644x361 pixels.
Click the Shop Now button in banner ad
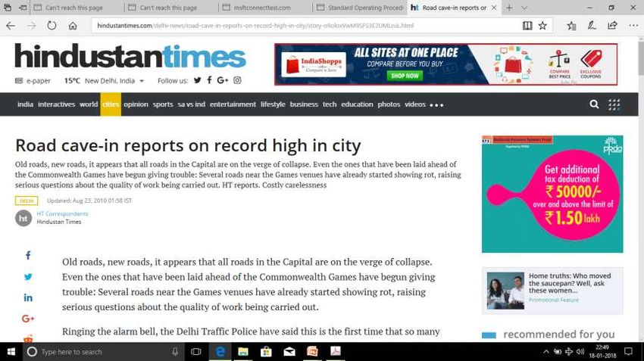[x=405, y=76]
